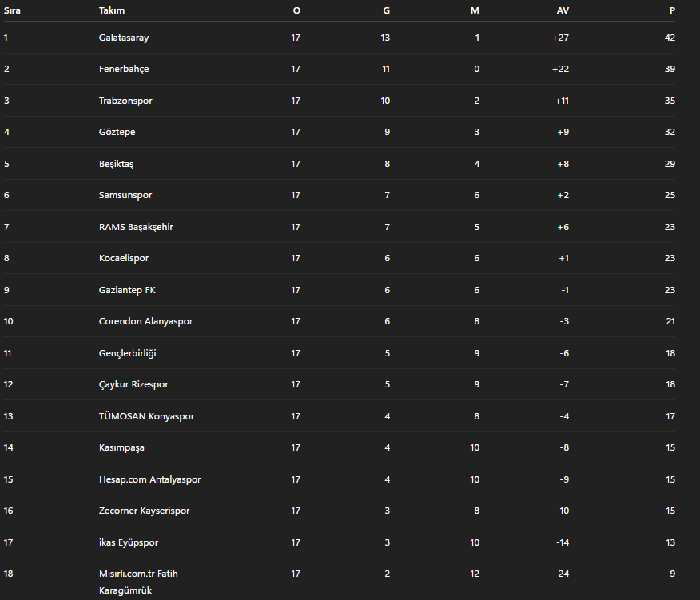This screenshot has height=600, width=700.
Task: Click the P points column header
Action: pyautogui.click(x=672, y=10)
